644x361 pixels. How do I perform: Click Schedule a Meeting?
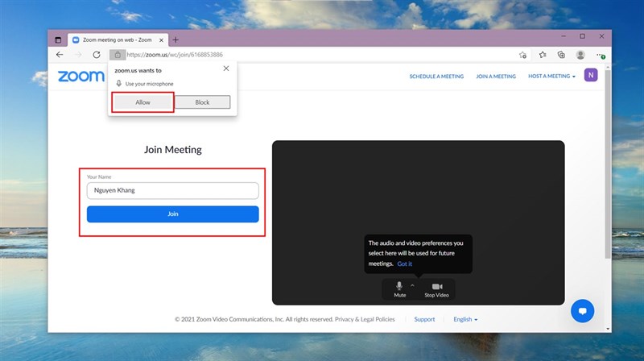coord(436,77)
